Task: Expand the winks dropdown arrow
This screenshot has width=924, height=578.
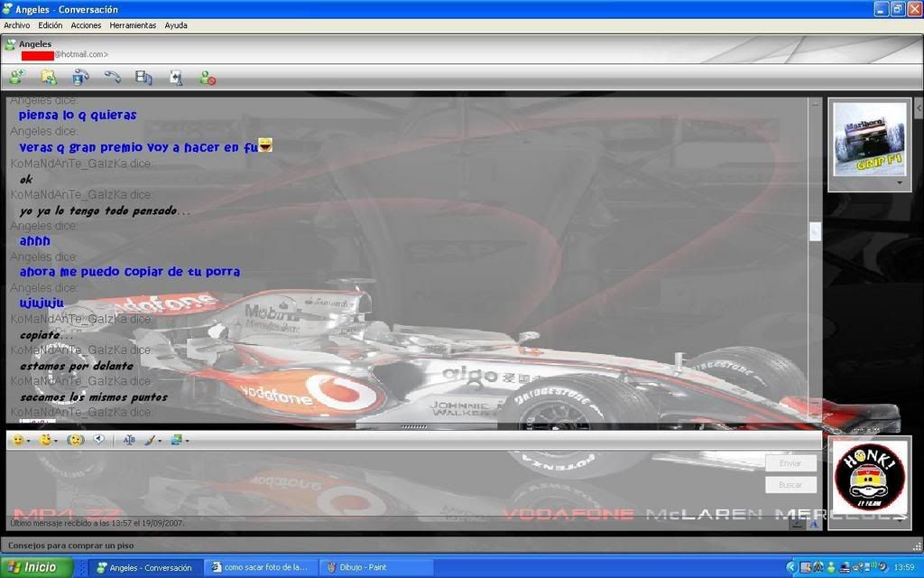Action: 55,441
